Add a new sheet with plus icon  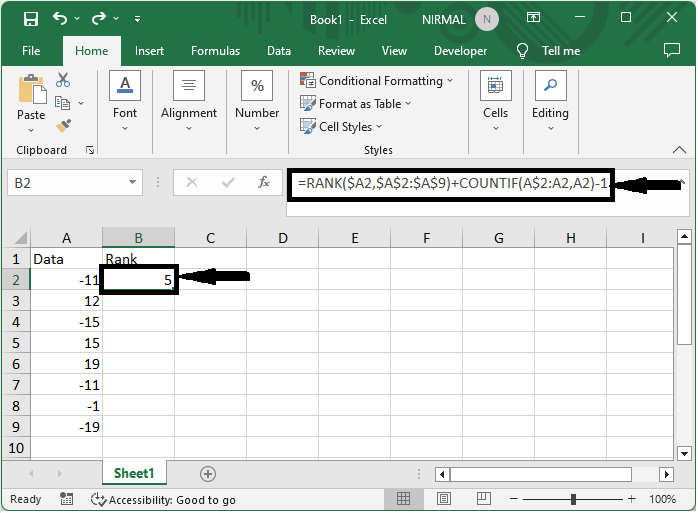point(207,474)
